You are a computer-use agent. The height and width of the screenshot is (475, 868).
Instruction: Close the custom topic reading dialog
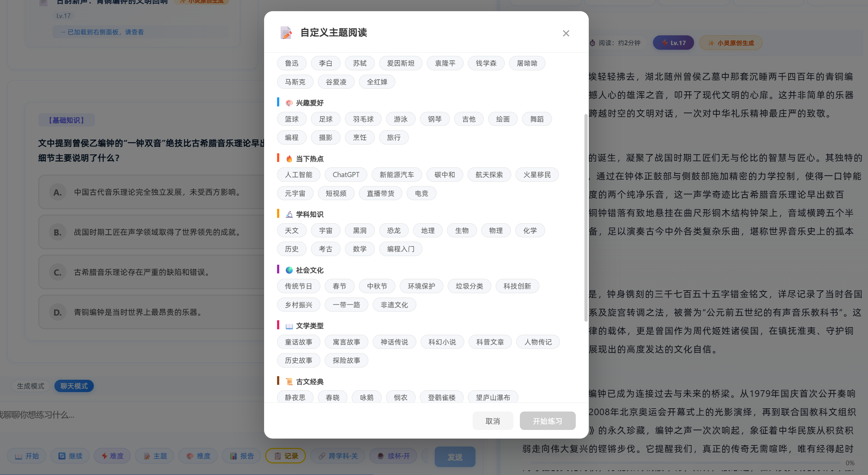click(566, 33)
